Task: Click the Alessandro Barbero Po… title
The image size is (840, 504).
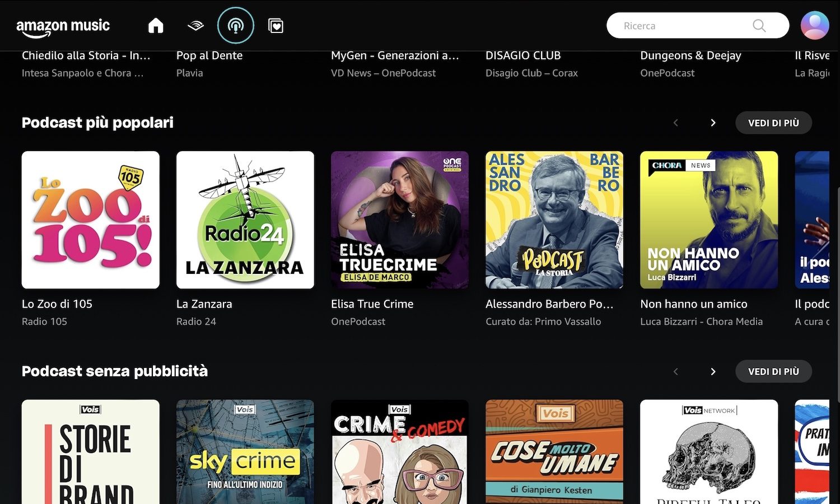Action: click(x=549, y=304)
